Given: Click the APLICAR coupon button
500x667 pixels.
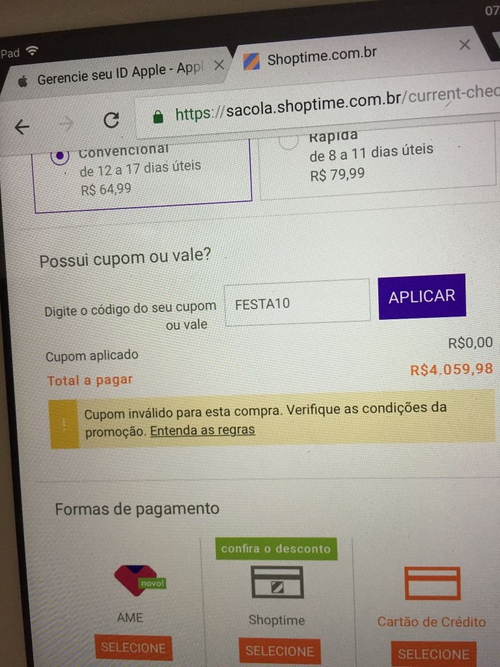Looking at the screenshot, I should [422, 296].
